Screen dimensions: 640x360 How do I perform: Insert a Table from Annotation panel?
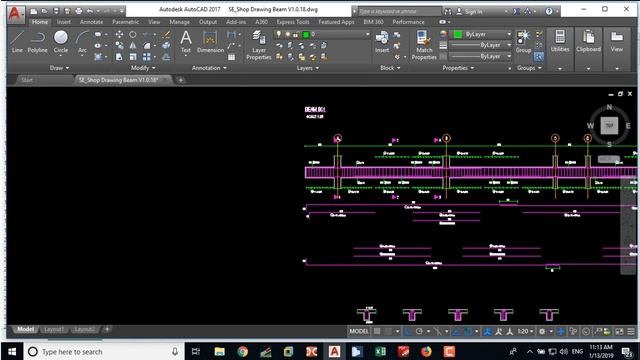tap(231, 57)
